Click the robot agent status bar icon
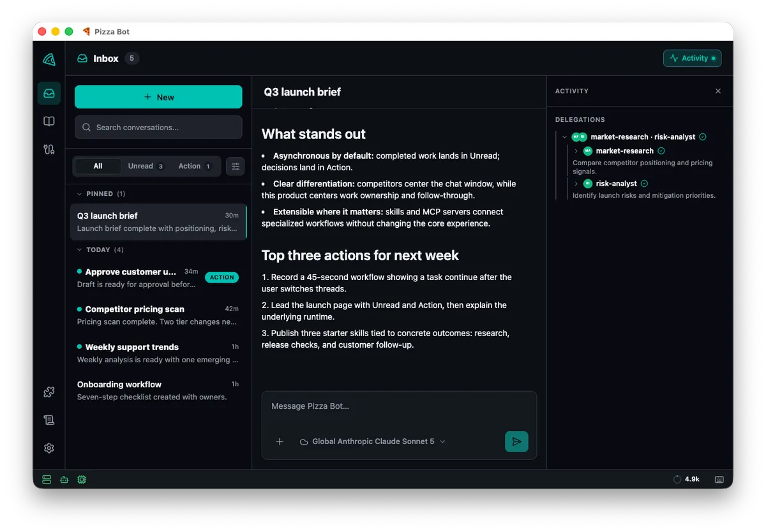Image resolution: width=766 pixels, height=532 pixels. tap(64, 479)
